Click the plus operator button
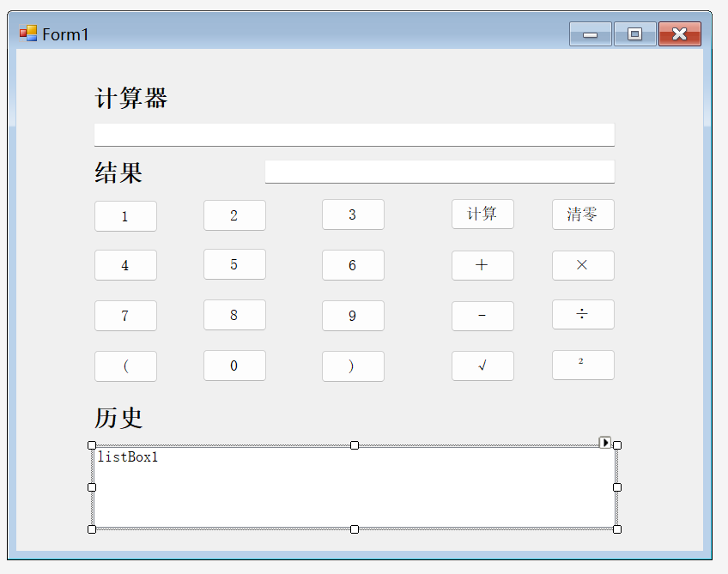This screenshot has width=728, height=574. (482, 266)
